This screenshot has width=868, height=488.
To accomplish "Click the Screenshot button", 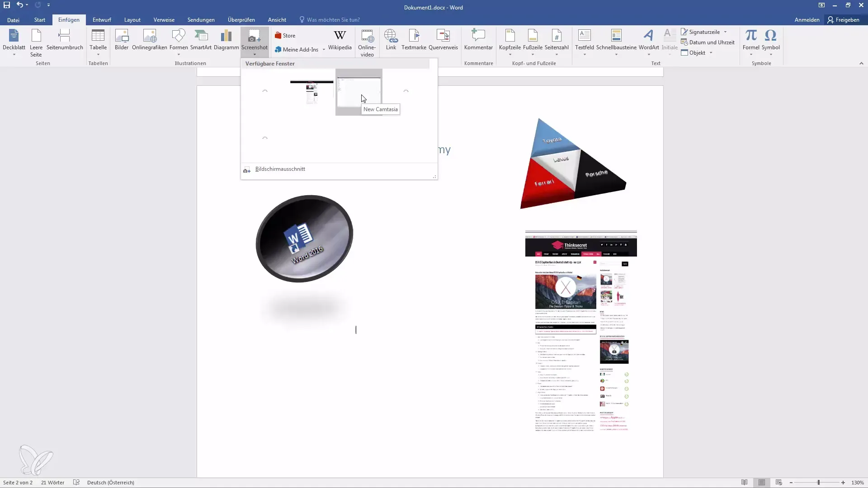I will pyautogui.click(x=255, y=42).
